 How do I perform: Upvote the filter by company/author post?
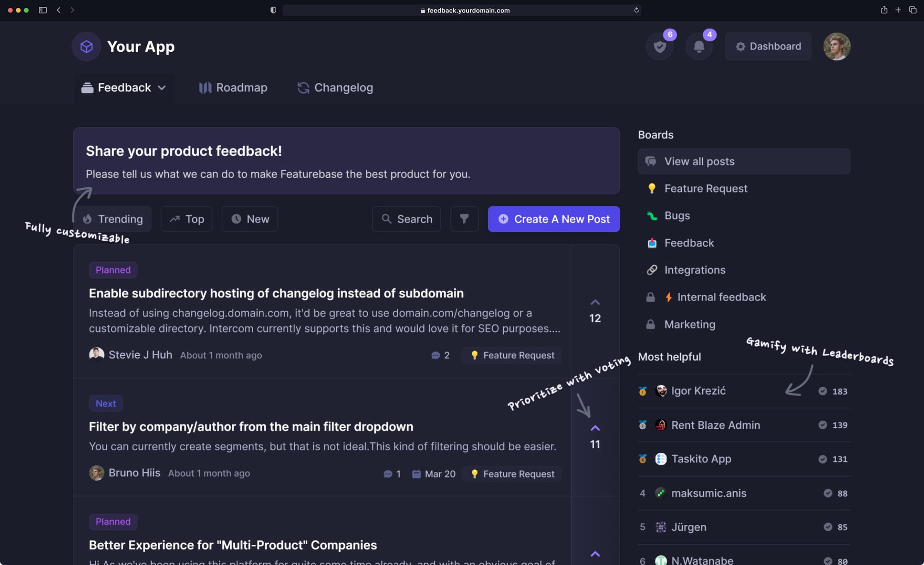[x=595, y=428]
